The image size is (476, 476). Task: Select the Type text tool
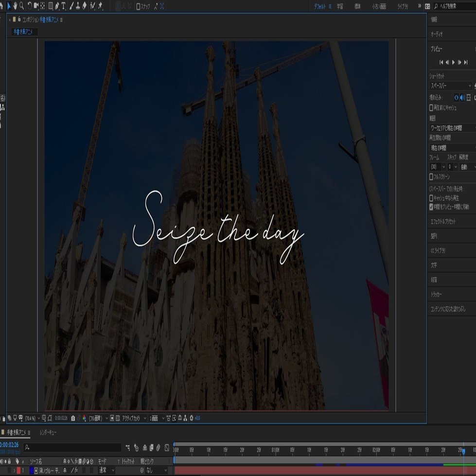(x=63, y=6)
